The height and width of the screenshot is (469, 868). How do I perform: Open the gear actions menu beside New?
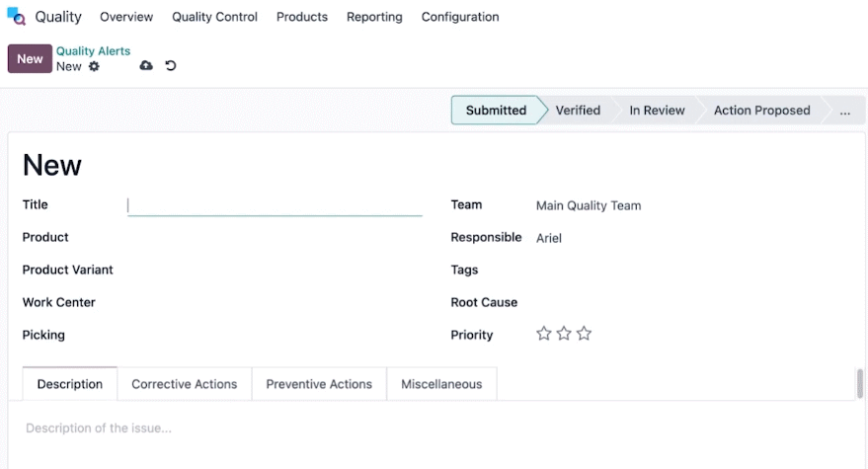pos(94,66)
